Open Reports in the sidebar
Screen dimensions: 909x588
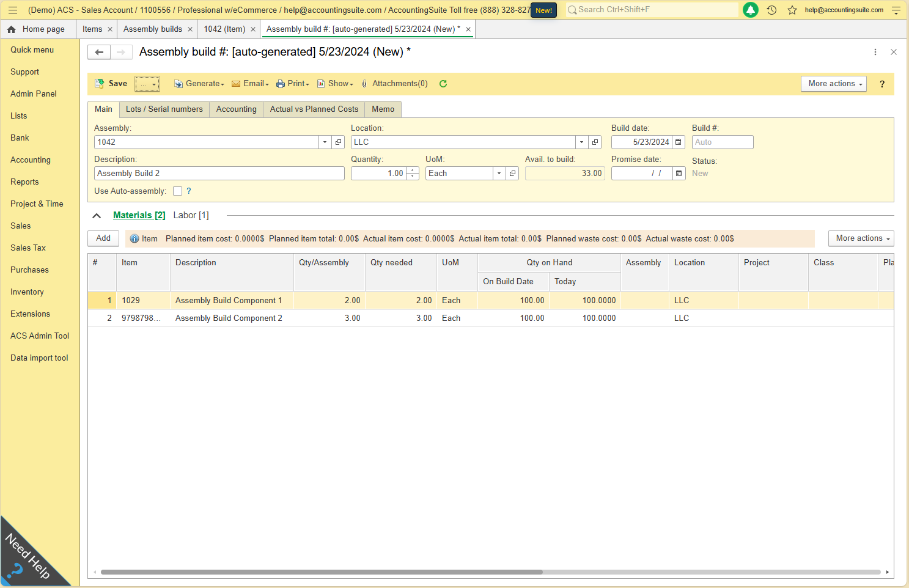[24, 182]
